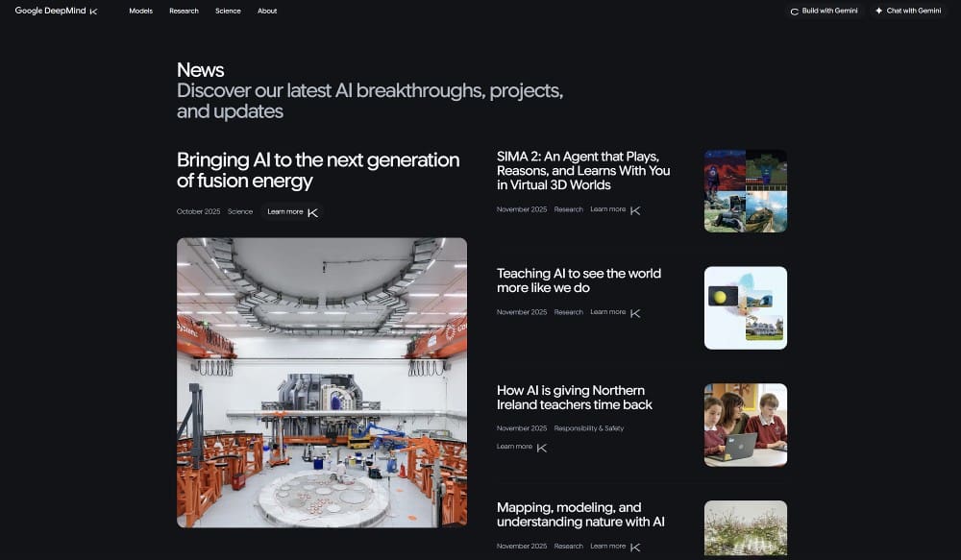Open the fusion energy article headline
Image resolution: width=961 pixels, height=560 pixels.
(318, 170)
